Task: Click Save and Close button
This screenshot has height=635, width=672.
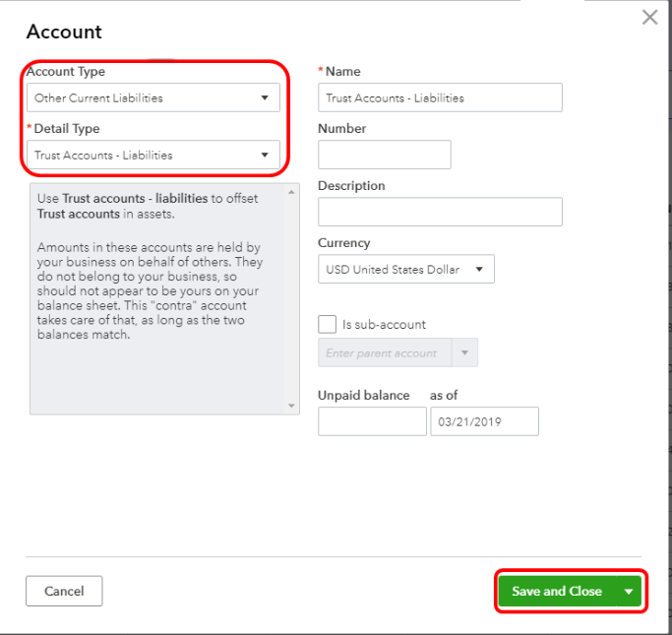Action: (x=556, y=591)
